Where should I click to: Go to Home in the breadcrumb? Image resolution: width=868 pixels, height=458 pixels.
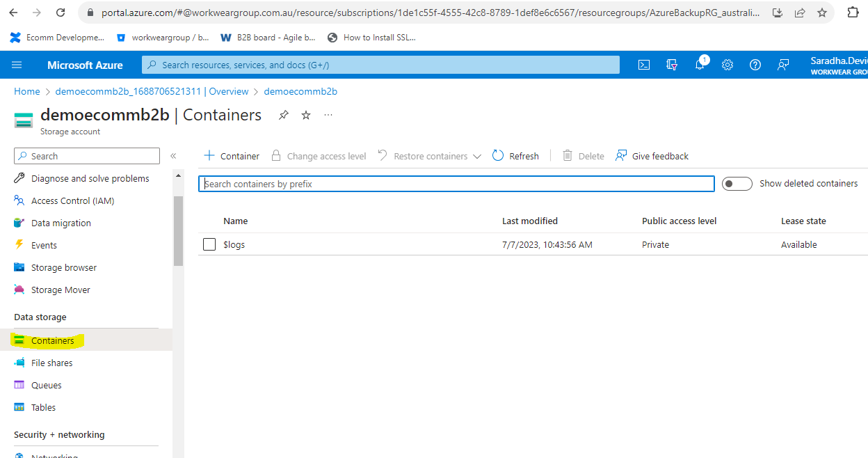point(27,91)
